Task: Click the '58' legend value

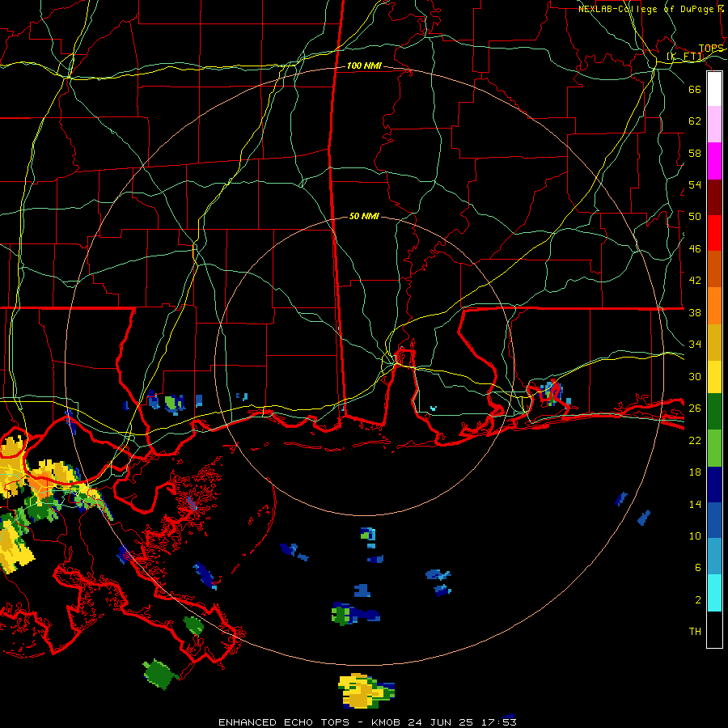Action: click(x=695, y=153)
